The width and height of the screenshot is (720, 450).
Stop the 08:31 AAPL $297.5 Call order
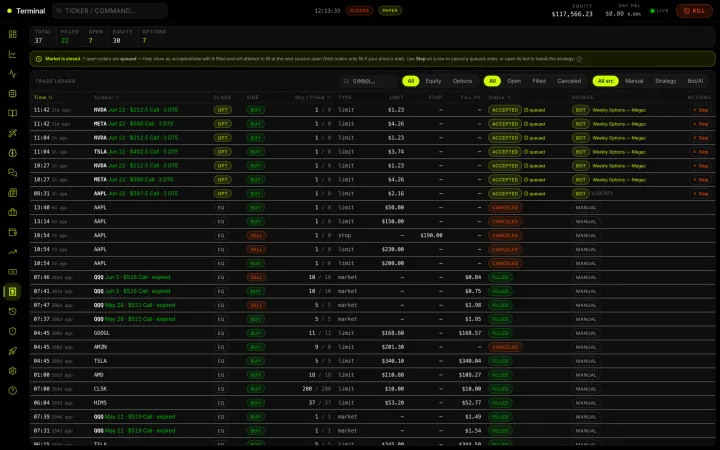click(x=700, y=194)
